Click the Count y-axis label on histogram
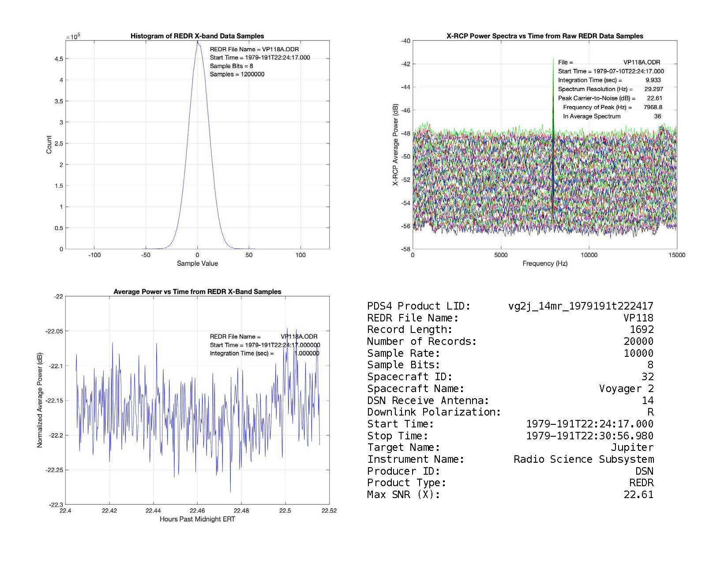 [49, 145]
